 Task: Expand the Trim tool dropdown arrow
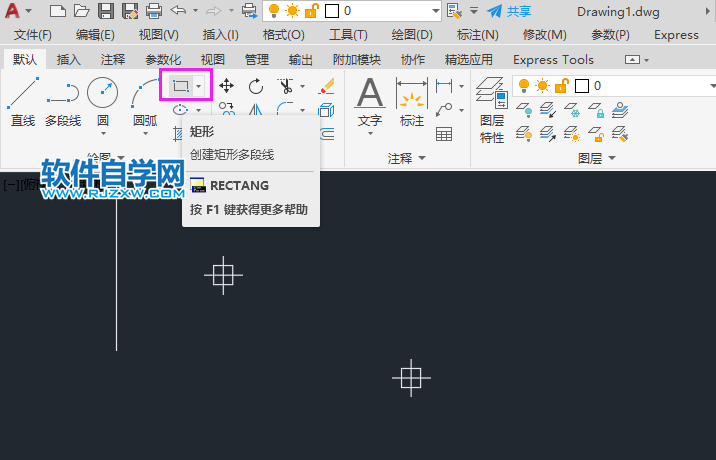point(302,86)
